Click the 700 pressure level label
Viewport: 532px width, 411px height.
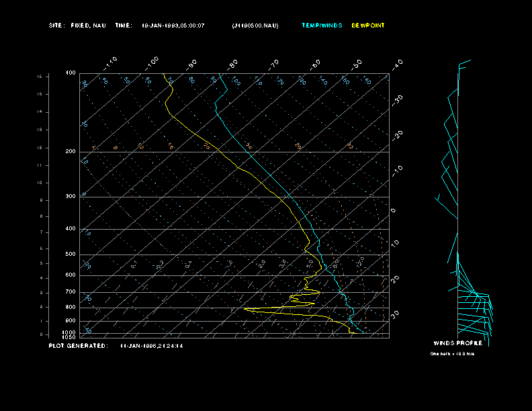click(x=71, y=291)
